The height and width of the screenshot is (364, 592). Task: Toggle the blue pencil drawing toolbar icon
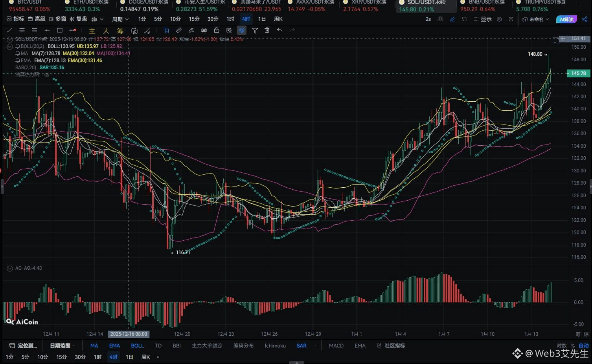[452, 19]
